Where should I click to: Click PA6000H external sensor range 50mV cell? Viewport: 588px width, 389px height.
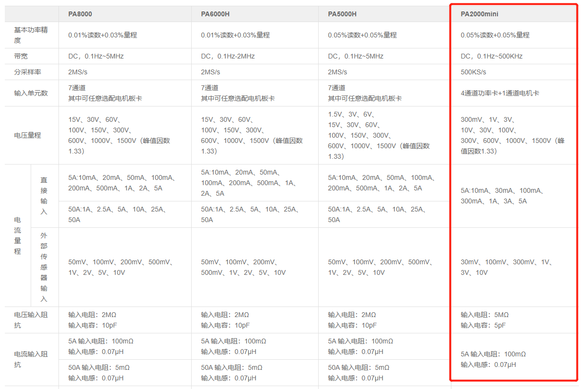[x=243, y=267]
